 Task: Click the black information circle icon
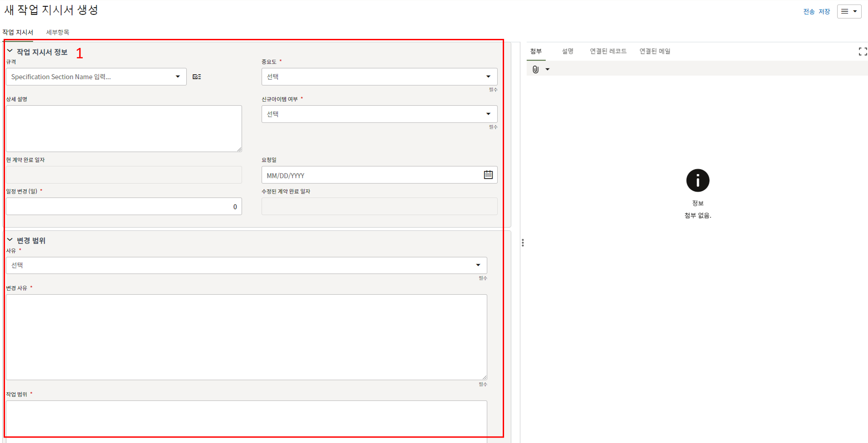click(x=698, y=180)
